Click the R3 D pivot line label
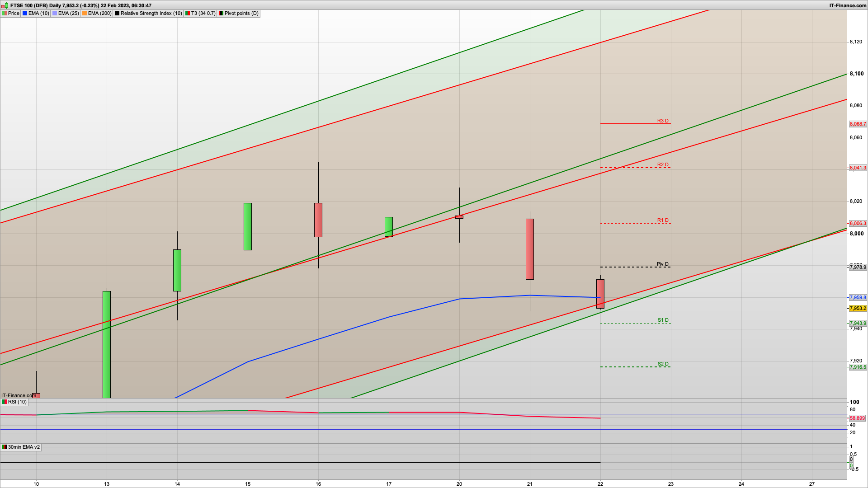The image size is (868, 488). click(662, 121)
